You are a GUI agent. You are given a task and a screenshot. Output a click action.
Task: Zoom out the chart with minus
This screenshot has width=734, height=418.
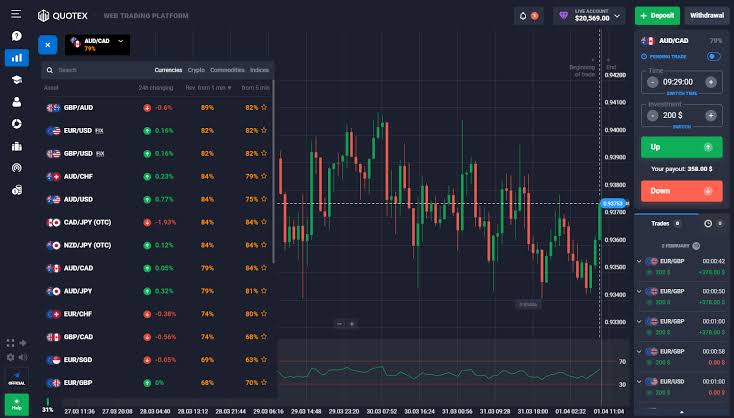pyautogui.click(x=340, y=323)
